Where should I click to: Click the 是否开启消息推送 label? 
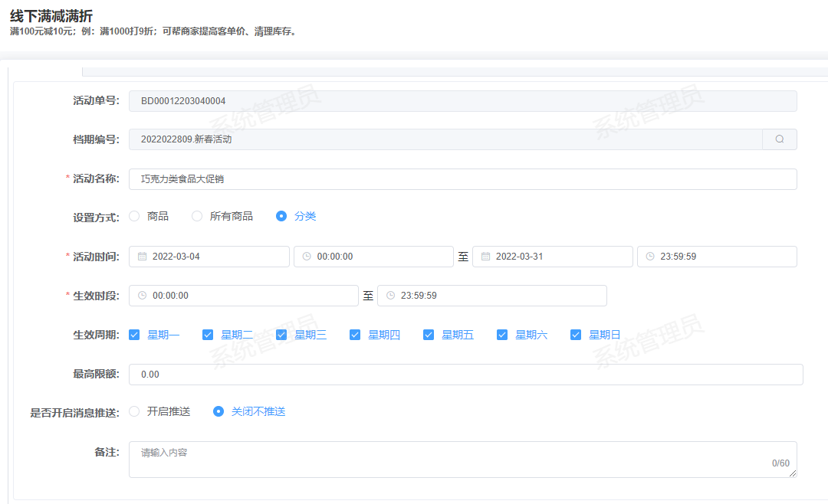(x=74, y=413)
